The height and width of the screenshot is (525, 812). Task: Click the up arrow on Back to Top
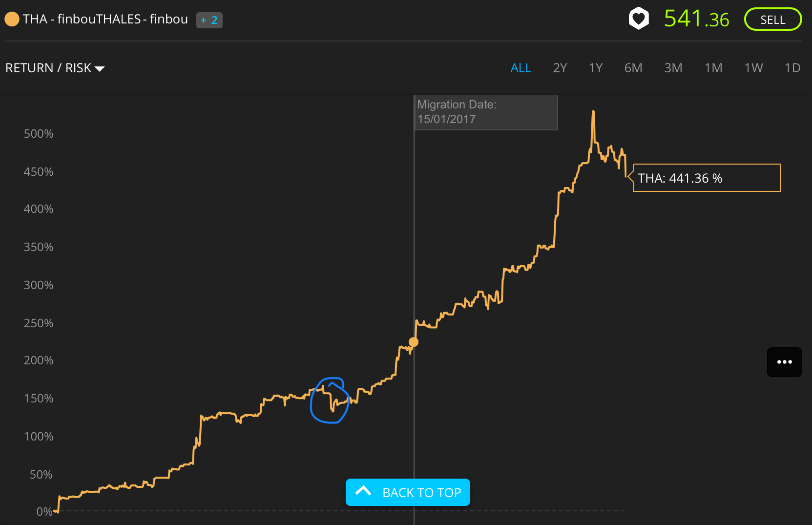(363, 491)
